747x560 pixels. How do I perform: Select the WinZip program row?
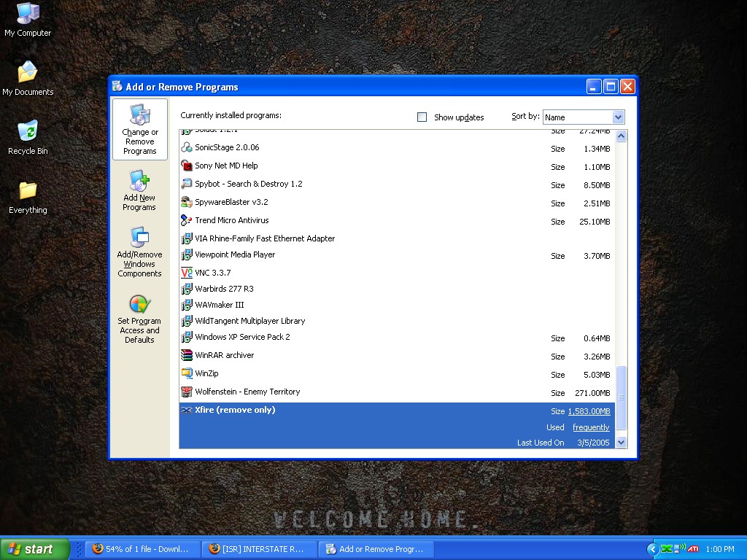[396, 374]
